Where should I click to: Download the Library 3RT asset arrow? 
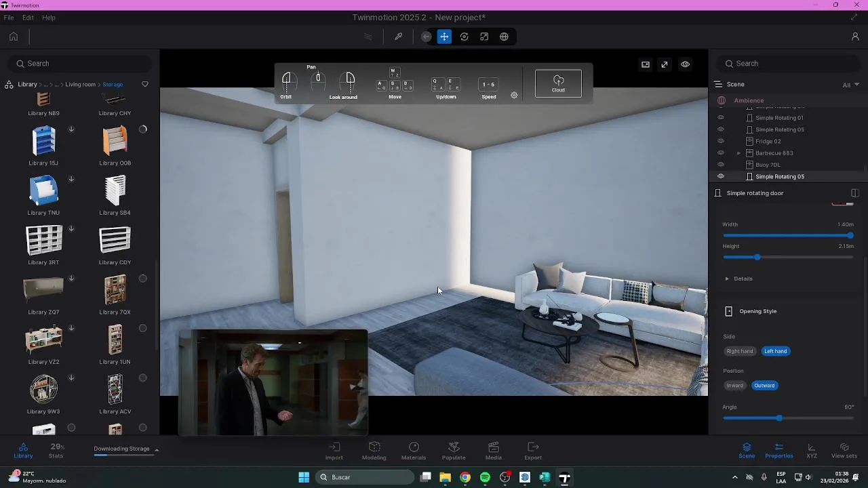pos(71,228)
